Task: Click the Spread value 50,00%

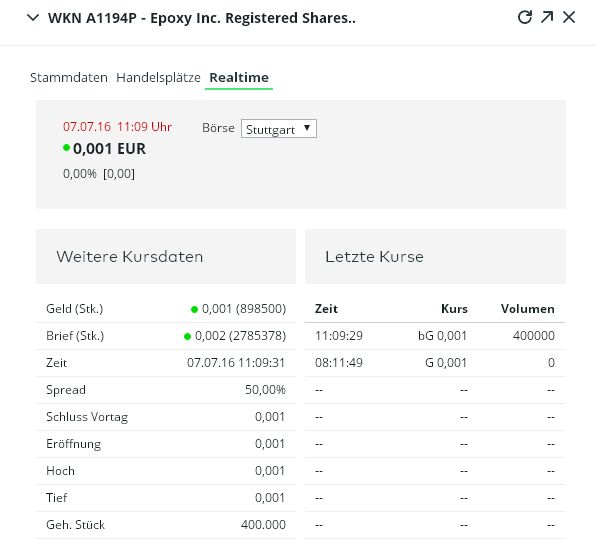Action: 265,390
